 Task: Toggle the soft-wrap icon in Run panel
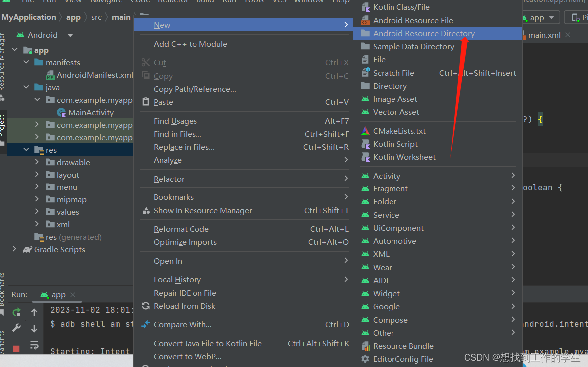[x=34, y=345]
